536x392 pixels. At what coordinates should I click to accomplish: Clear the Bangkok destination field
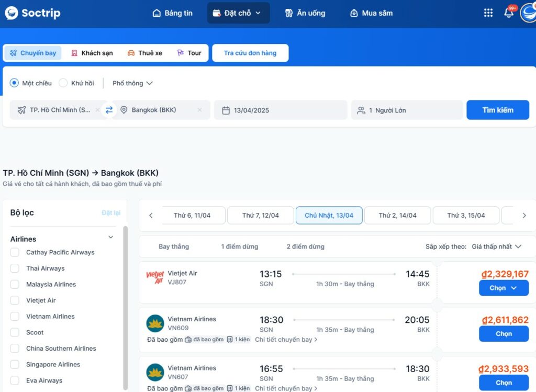tap(199, 110)
